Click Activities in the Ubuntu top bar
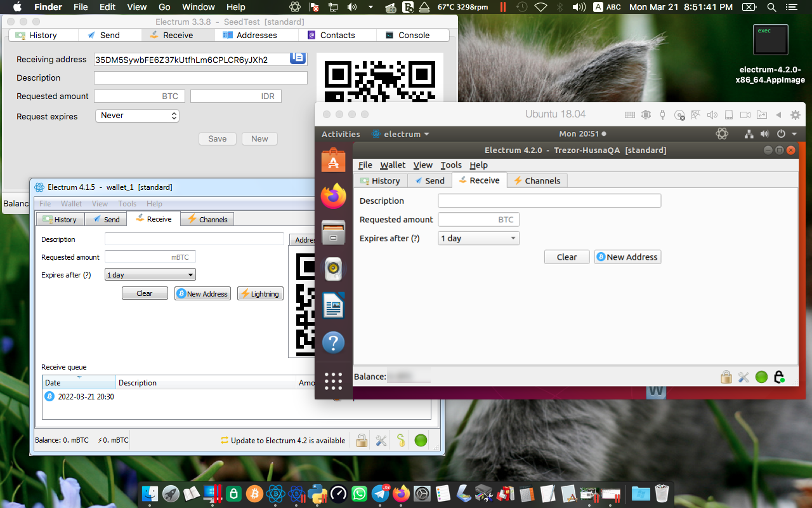The height and width of the screenshot is (508, 812). (341, 134)
